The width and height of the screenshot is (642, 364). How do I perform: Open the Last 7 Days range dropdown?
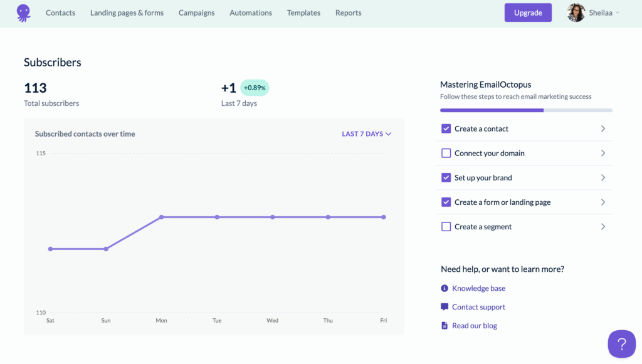coord(367,134)
